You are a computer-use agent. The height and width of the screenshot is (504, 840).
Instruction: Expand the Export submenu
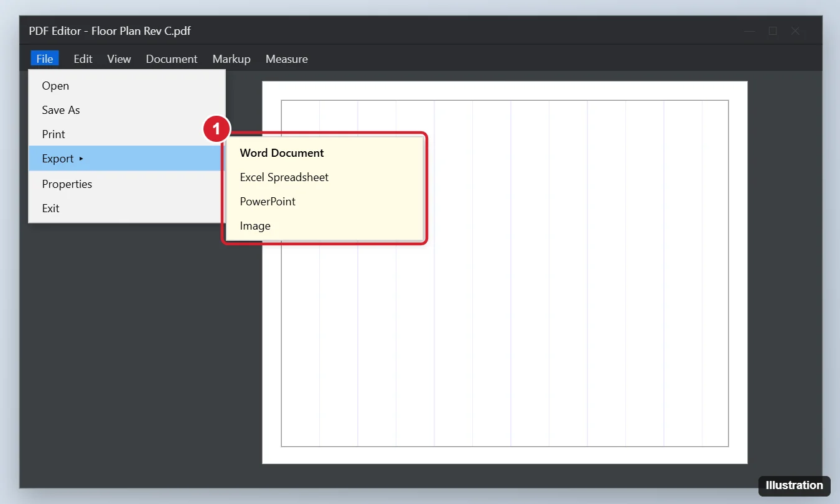coord(127,159)
